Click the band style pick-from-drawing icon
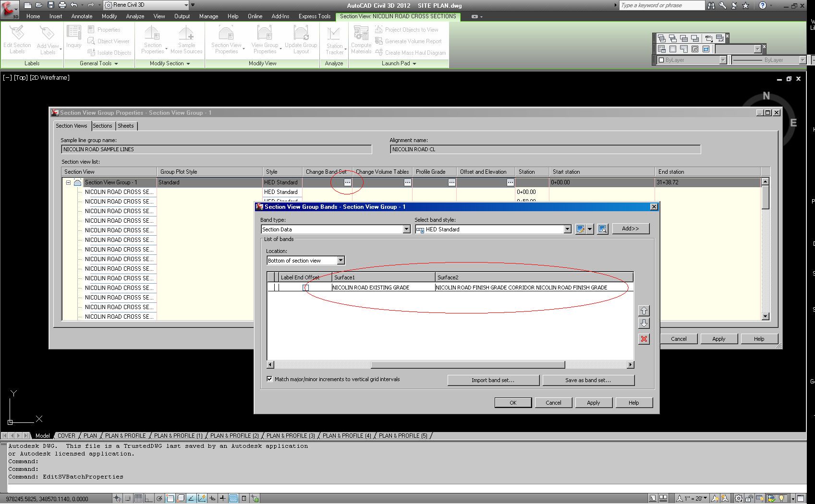 [x=602, y=229]
